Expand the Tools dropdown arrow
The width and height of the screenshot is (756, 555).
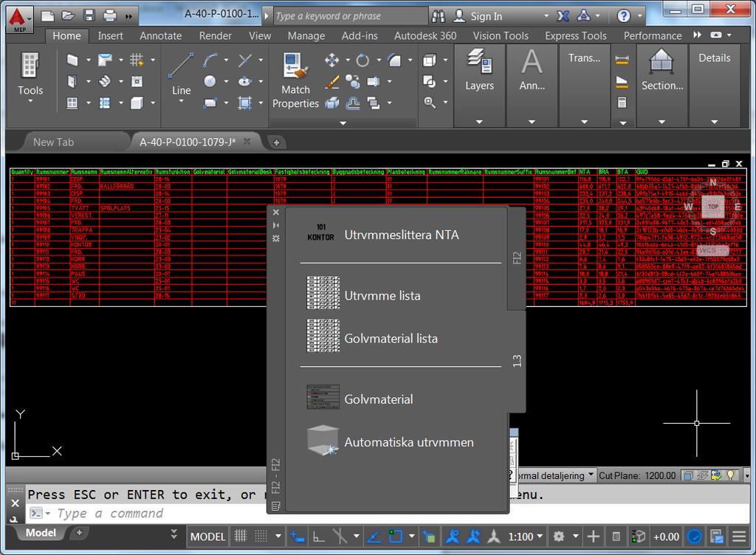pos(30,100)
